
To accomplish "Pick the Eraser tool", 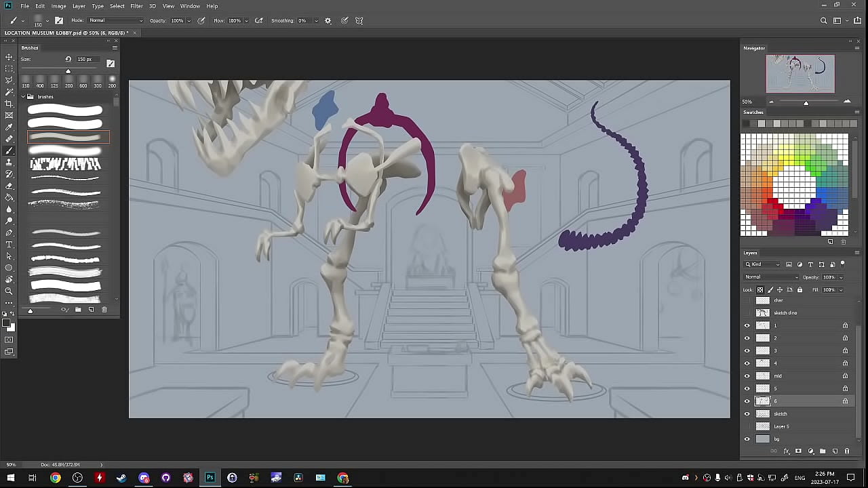I will (9, 186).
